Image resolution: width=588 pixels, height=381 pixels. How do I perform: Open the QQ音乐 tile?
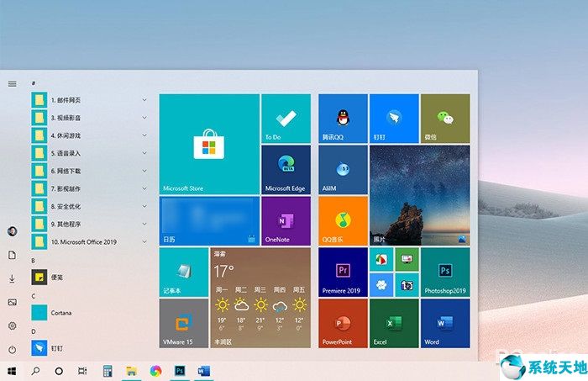pos(343,221)
